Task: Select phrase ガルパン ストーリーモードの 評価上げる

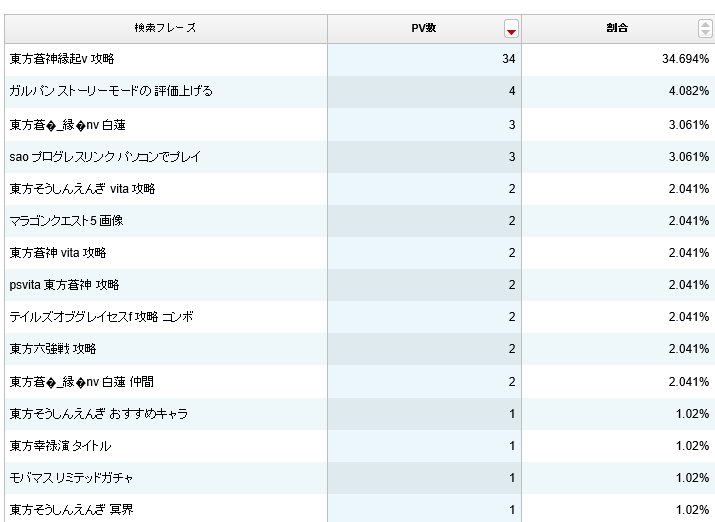Action: pos(111,91)
